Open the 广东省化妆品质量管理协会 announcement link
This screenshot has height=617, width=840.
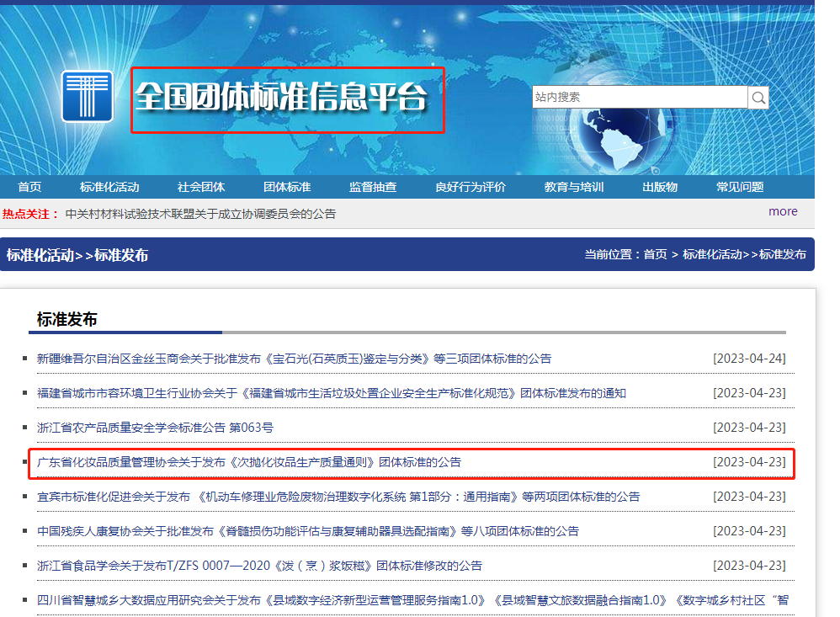tap(249, 462)
